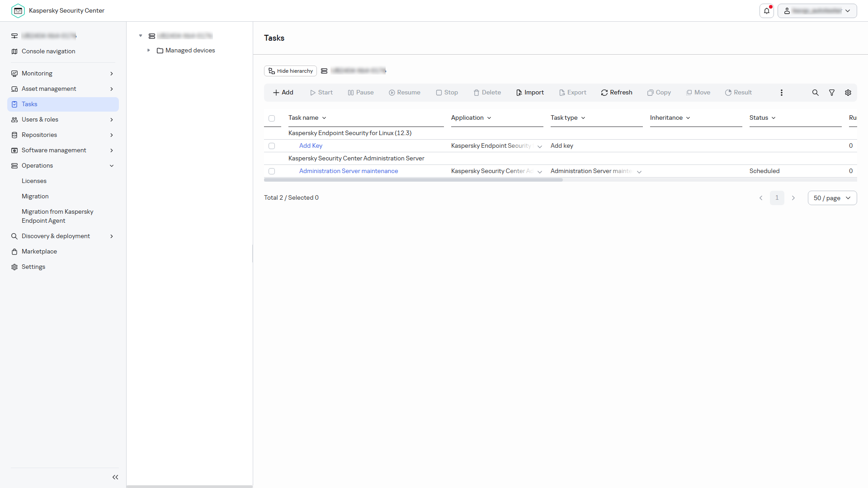The image size is (868, 488).
Task: Open the Add Key task link
Action: pos(311,146)
